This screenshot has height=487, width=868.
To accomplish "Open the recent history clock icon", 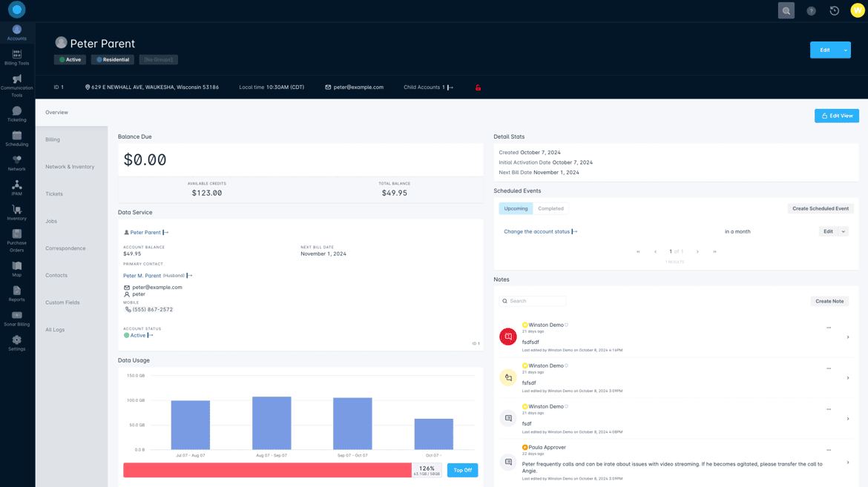I will tap(834, 10).
